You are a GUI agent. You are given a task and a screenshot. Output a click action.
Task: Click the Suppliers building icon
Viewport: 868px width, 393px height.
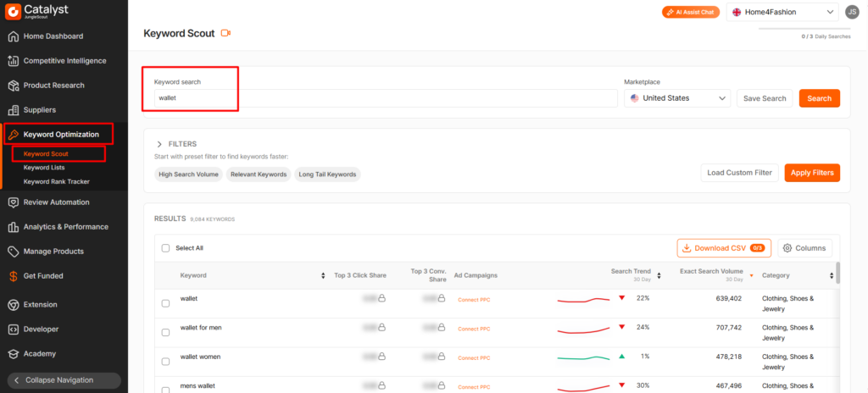click(x=14, y=109)
